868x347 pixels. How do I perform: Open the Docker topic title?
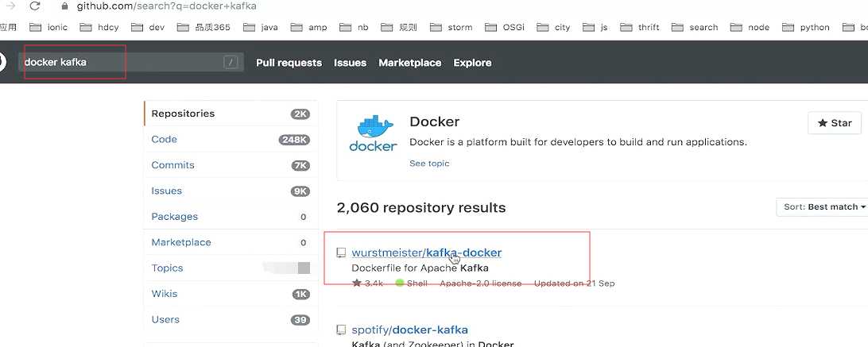point(435,121)
